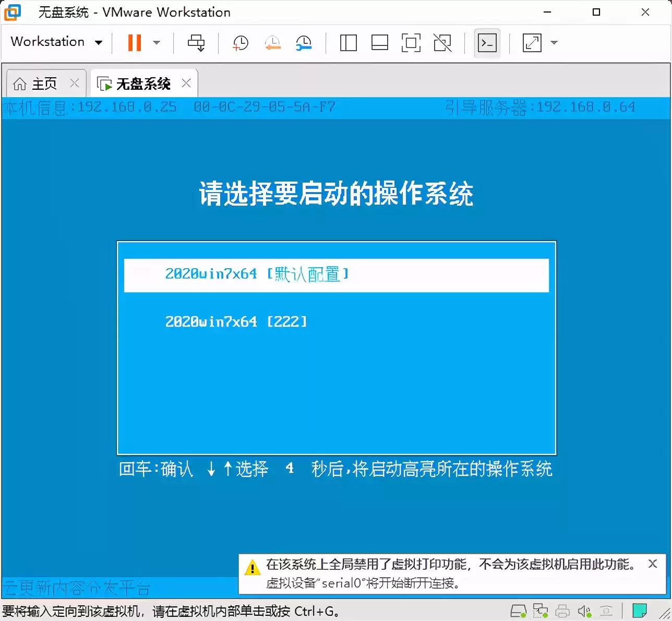Select the 无盘系统 virtual machine tab

coord(142,83)
